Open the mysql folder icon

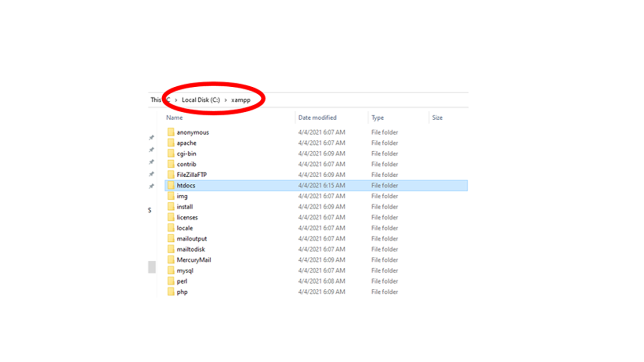point(172,270)
